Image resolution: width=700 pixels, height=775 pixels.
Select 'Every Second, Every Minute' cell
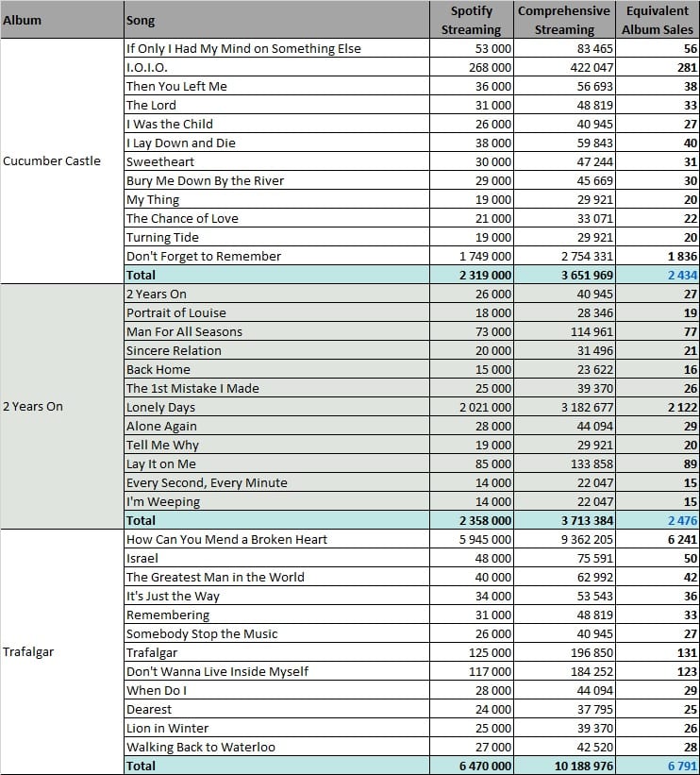click(x=276, y=482)
